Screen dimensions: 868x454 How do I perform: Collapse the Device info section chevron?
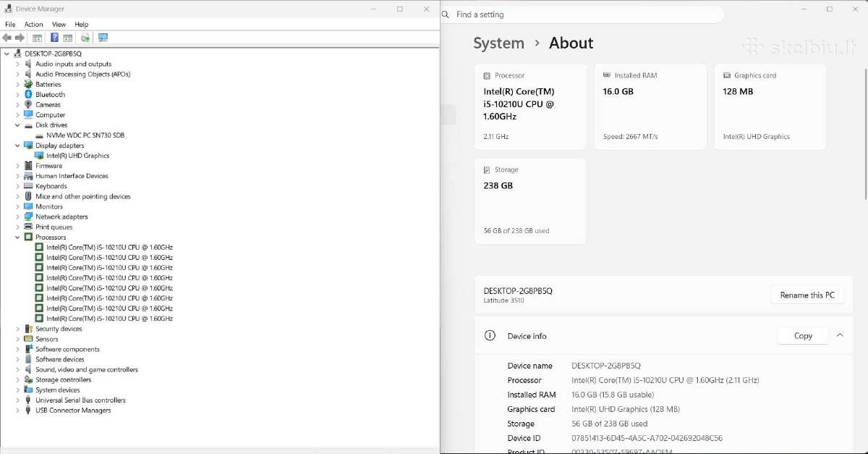pyautogui.click(x=840, y=335)
